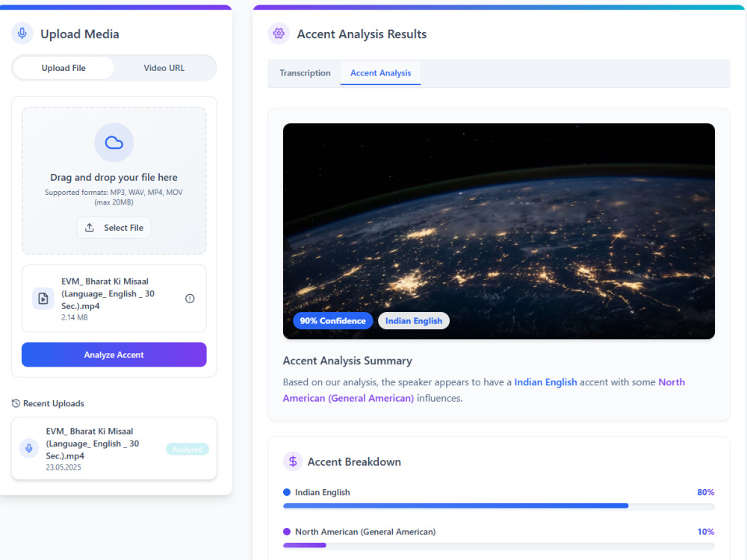Click the info circle icon on selected file card
747x560 pixels.
pyautogui.click(x=190, y=299)
